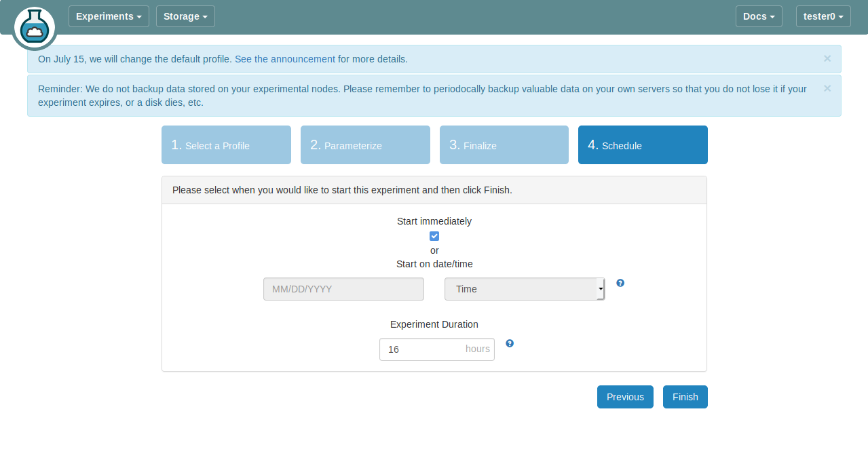Open the tester0 user menu
The height and width of the screenshot is (460, 868).
point(823,16)
